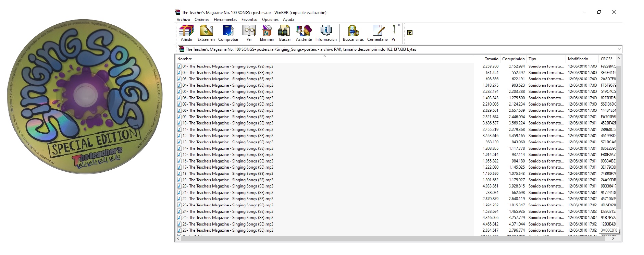Screen dimensions: 644x255
Task: Click the scroll right arrow of file list
Action: tap(613, 239)
